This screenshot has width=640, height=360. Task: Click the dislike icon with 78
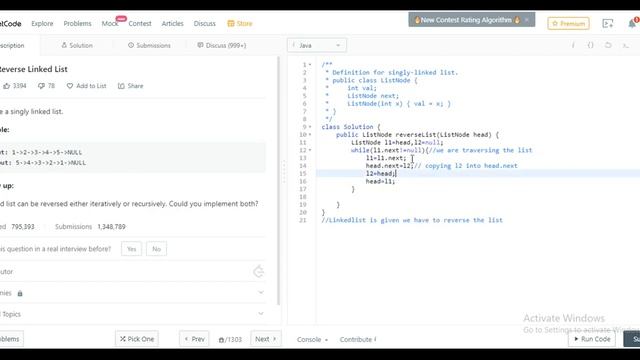coord(41,86)
